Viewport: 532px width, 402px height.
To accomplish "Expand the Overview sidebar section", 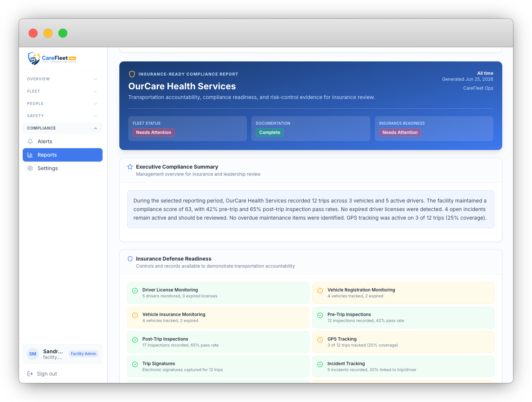I will [62, 79].
